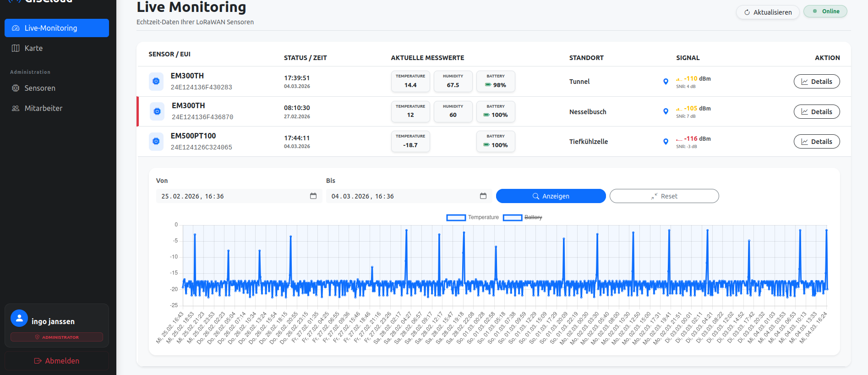Open the Karte sidebar item
Screen dimensions: 868x375
coord(57,48)
